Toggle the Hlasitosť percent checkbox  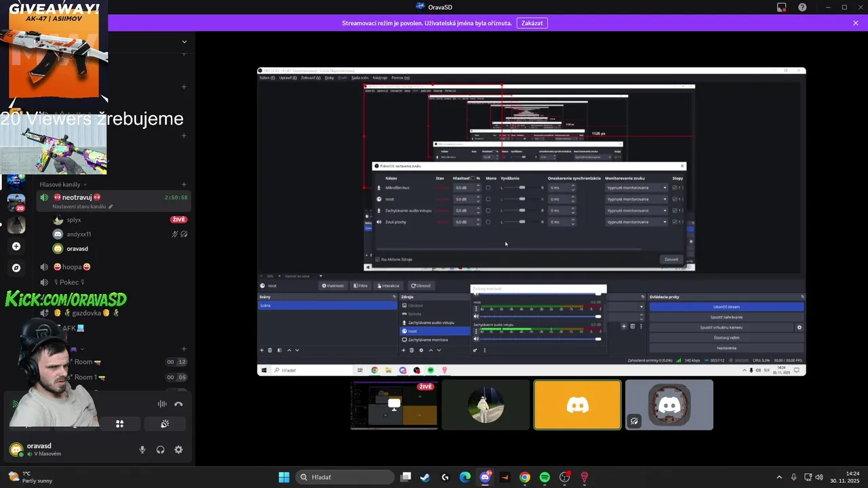point(473,178)
